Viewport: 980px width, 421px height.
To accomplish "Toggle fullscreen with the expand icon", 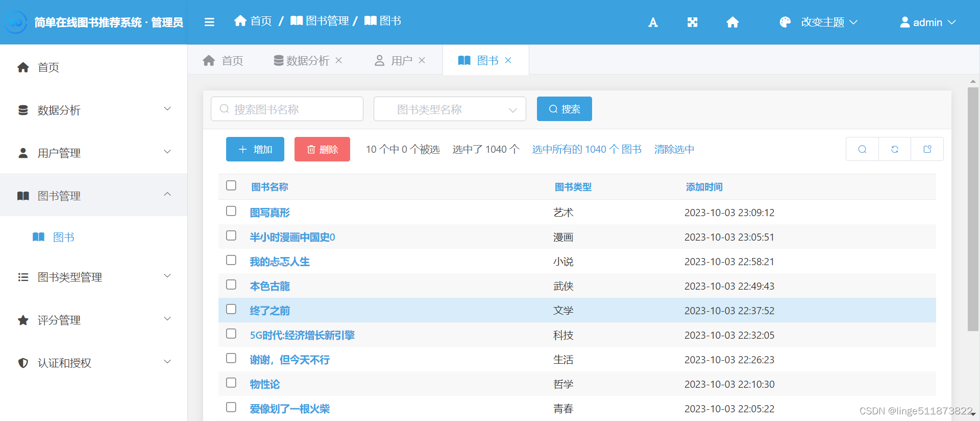I will click(692, 22).
